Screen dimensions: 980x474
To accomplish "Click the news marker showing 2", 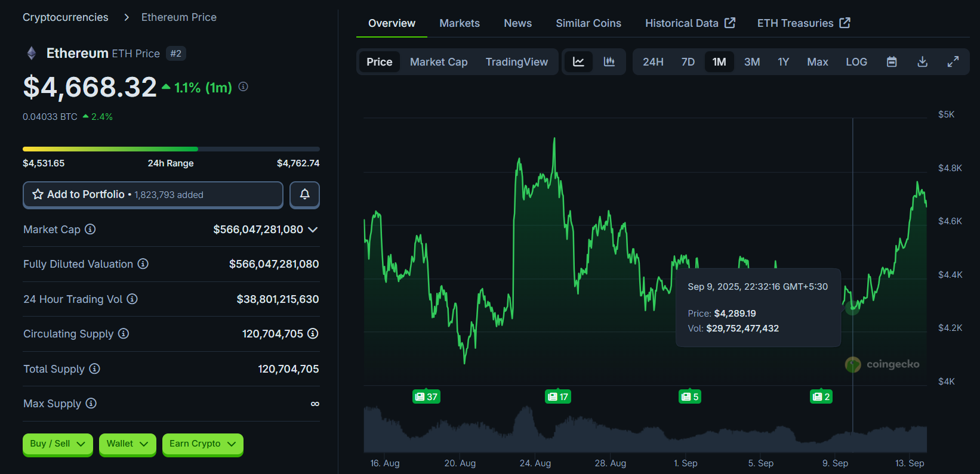I will coord(821,396).
